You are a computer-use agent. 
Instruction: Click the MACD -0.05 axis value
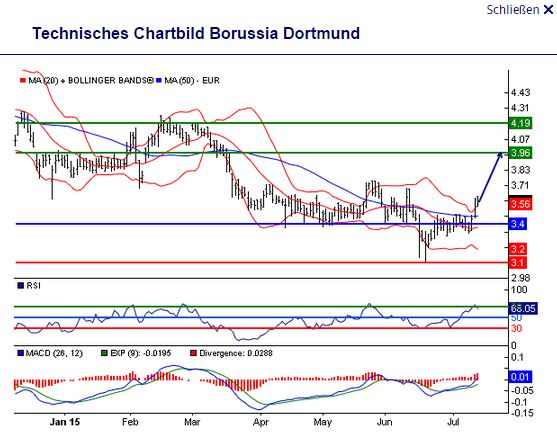click(x=522, y=390)
